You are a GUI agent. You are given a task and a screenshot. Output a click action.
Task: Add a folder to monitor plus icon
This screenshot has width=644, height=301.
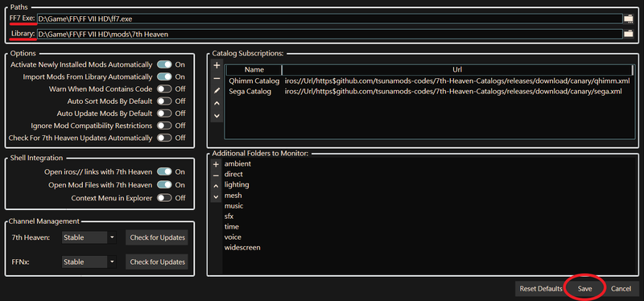click(217, 165)
